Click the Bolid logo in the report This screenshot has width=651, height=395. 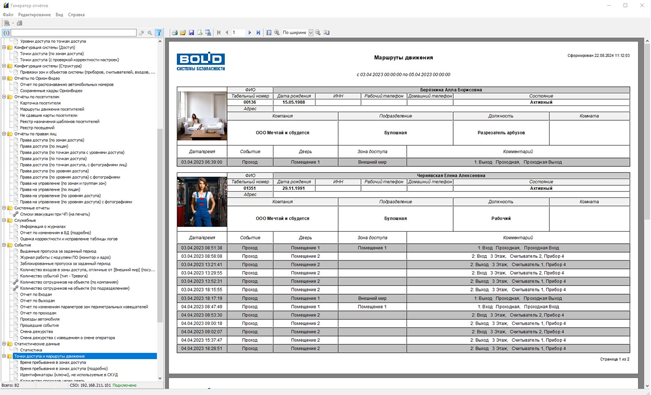(201, 61)
